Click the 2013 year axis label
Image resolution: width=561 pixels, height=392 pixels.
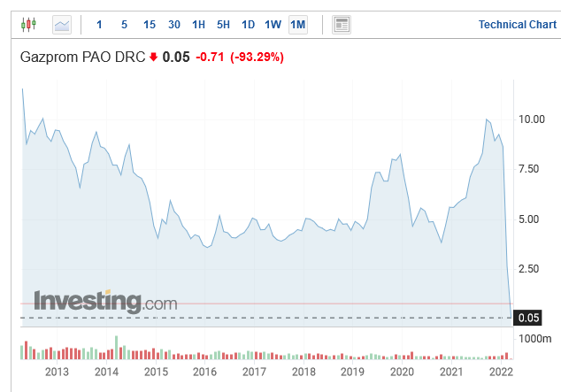(x=57, y=372)
